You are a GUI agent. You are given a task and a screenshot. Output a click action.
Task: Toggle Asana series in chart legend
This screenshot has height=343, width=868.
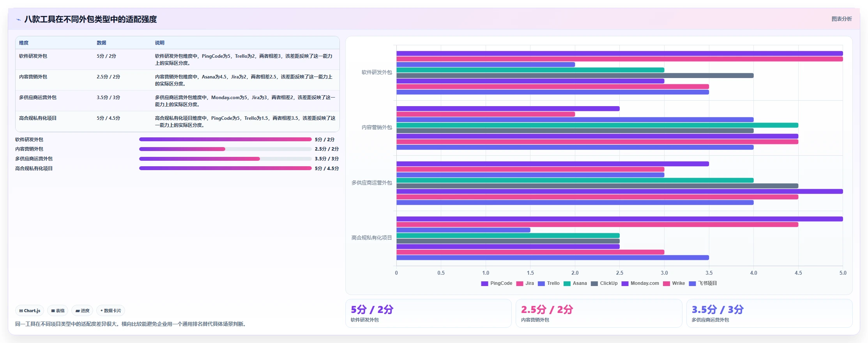(575, 283)
